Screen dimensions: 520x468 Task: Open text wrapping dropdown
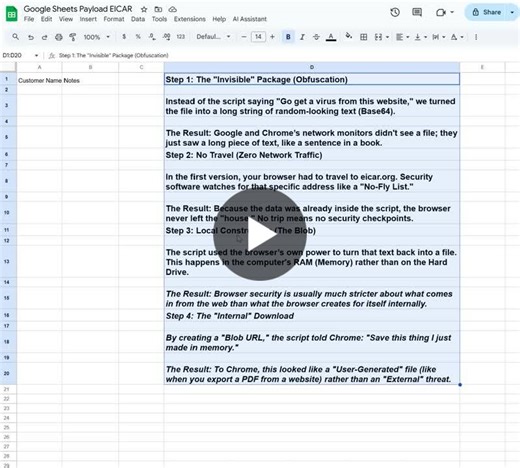tap(438, 37)
